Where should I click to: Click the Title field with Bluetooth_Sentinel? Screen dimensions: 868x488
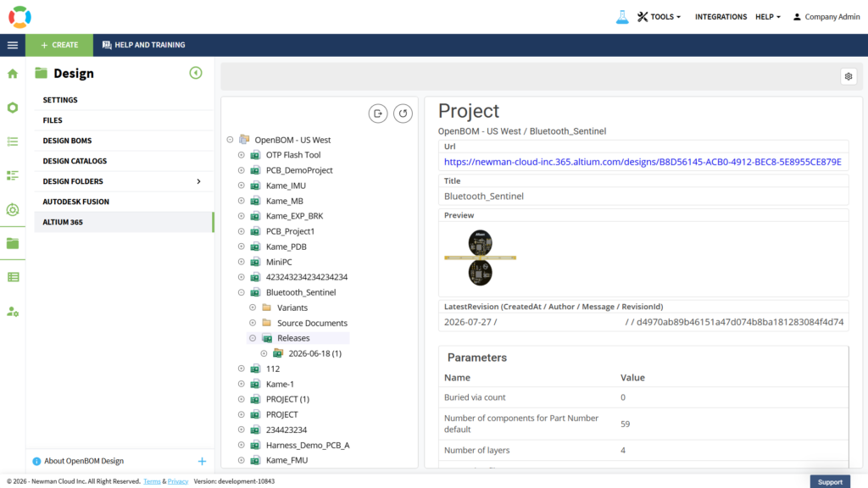[643, 197]
